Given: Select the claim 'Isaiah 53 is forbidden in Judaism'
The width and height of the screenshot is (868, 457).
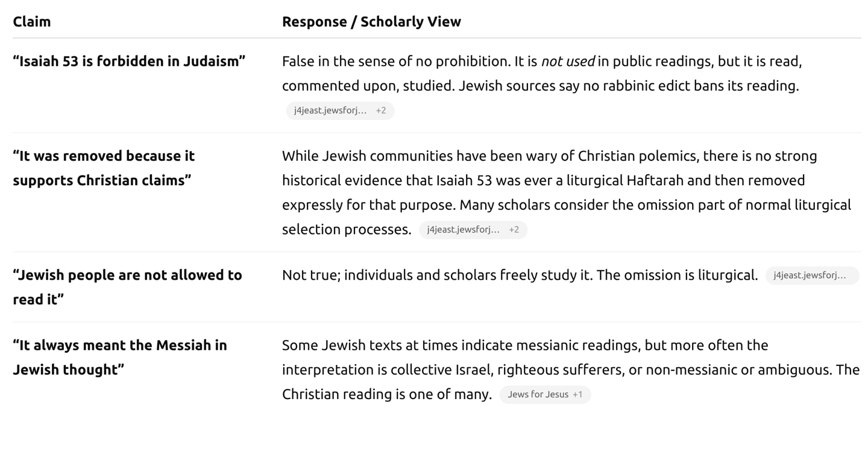Looking at the screenshot, I should [129, 61].
